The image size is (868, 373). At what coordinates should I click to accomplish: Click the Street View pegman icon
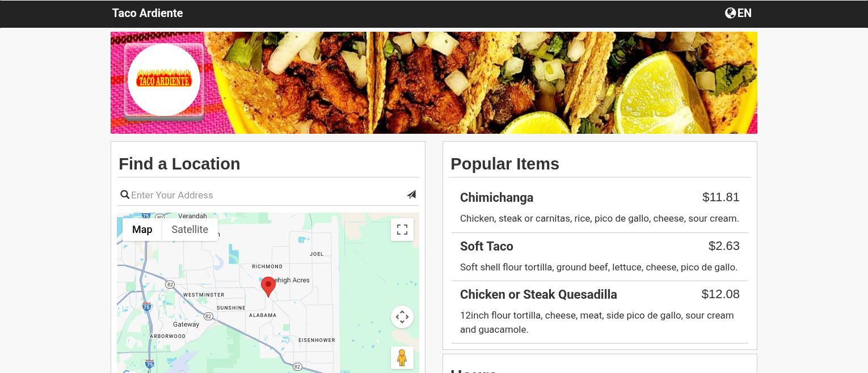pyautogui.click(x=402, y=358)
